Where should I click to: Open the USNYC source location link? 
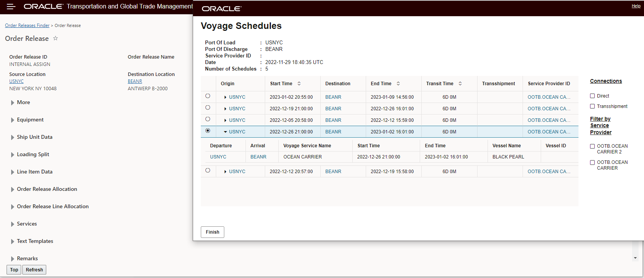click(17, 81)
